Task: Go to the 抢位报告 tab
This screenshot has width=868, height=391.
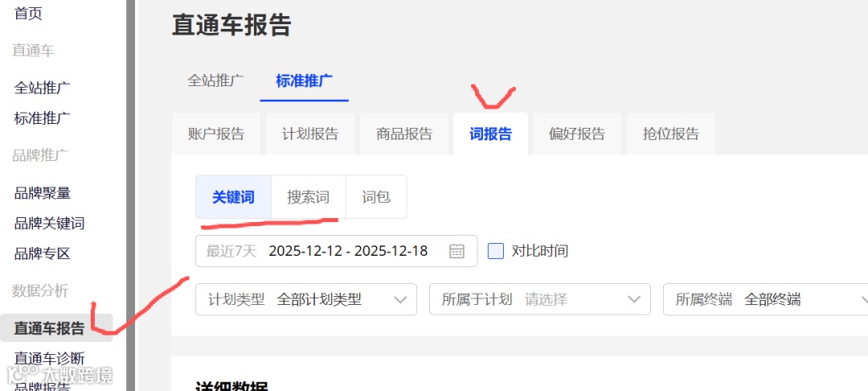Action: point(671,134)
